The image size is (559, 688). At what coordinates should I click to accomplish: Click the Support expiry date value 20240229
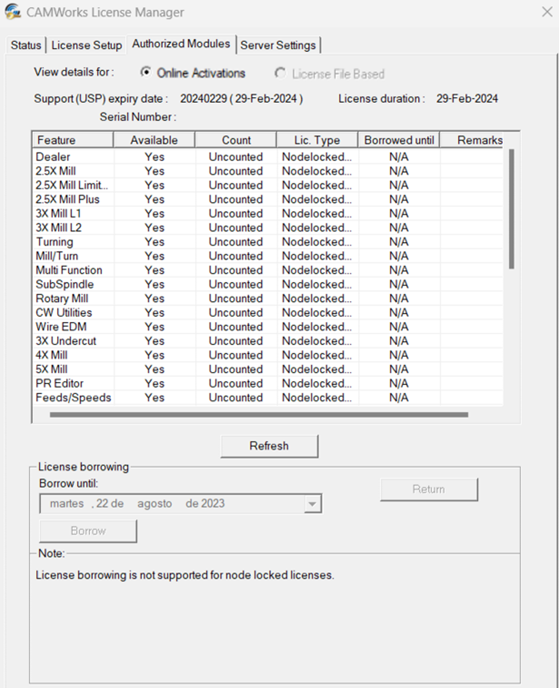[204, 99]
